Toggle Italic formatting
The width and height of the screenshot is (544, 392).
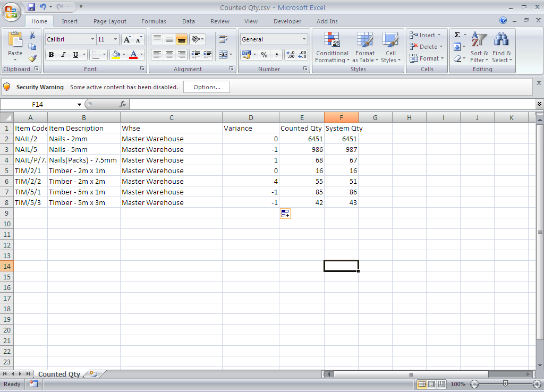(63, 55)
